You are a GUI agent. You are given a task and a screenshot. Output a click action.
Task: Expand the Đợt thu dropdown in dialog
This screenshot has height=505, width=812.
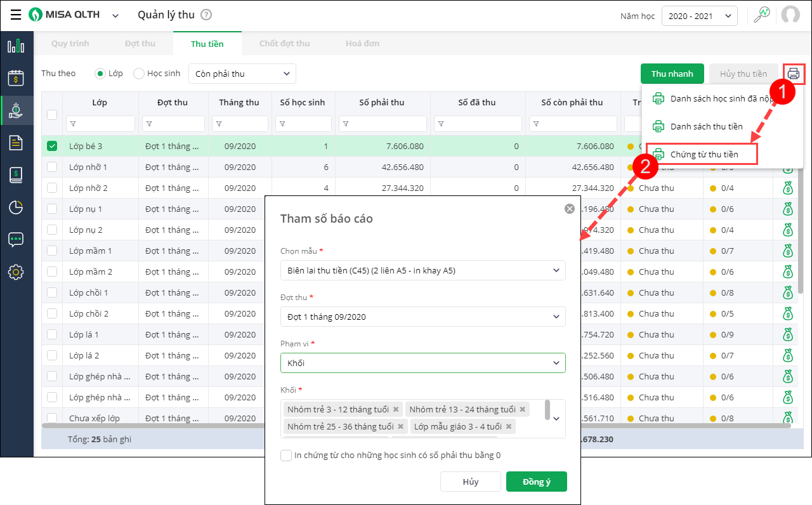point(423,317)
